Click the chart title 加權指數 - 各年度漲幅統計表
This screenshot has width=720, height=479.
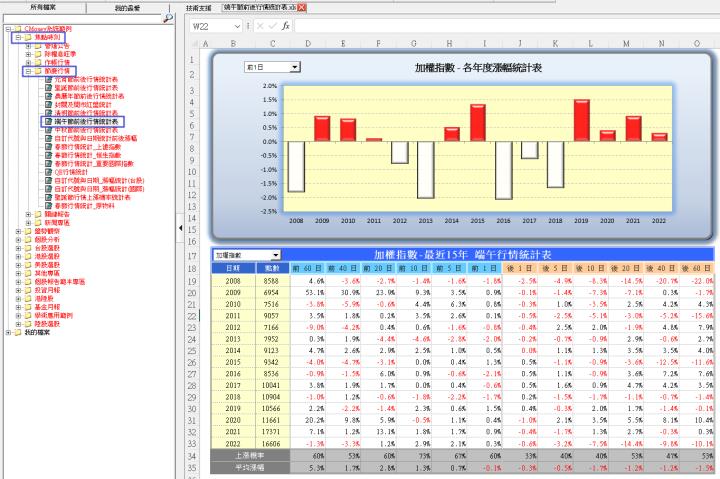click(478, 68)
